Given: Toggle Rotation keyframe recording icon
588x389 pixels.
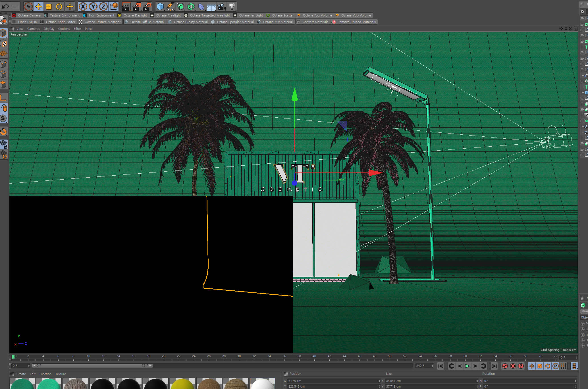Looking at the screenshot, I should click(x=548, y=366).
